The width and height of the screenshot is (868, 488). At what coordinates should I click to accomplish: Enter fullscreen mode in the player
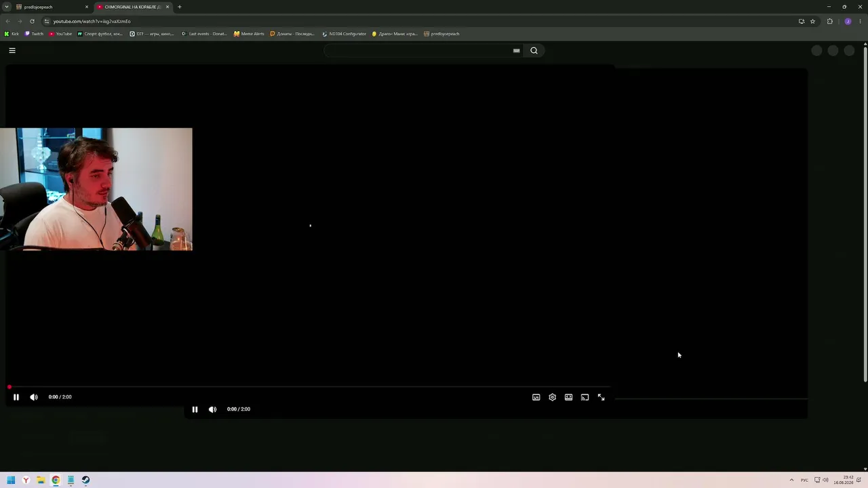[601, 397]
